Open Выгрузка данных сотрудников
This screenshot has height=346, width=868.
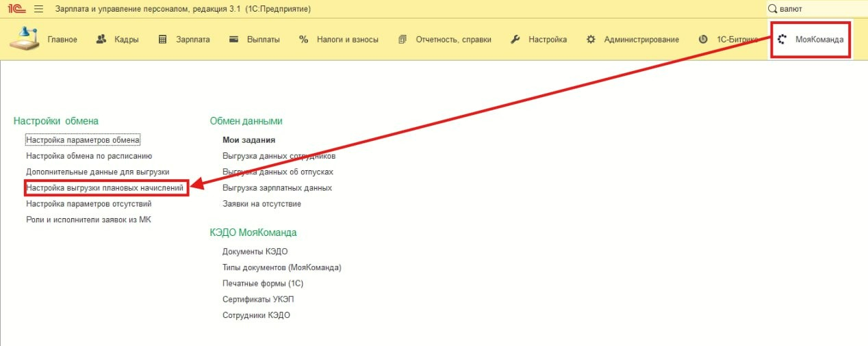coord(279,156)
